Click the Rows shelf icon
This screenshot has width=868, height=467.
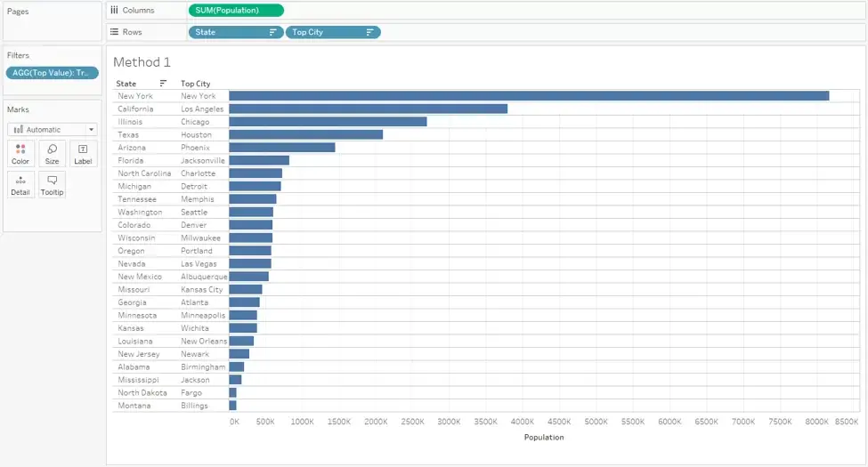[114, 31]
